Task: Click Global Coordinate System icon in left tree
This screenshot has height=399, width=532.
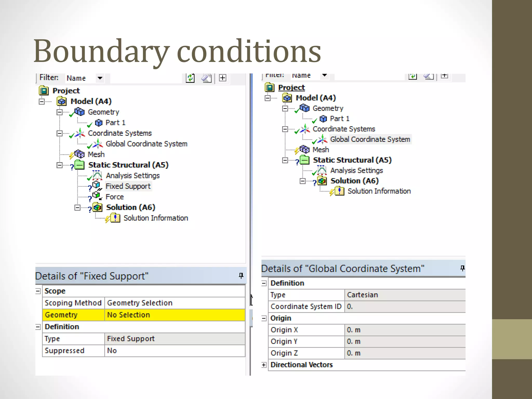Action: pos(98,144)
